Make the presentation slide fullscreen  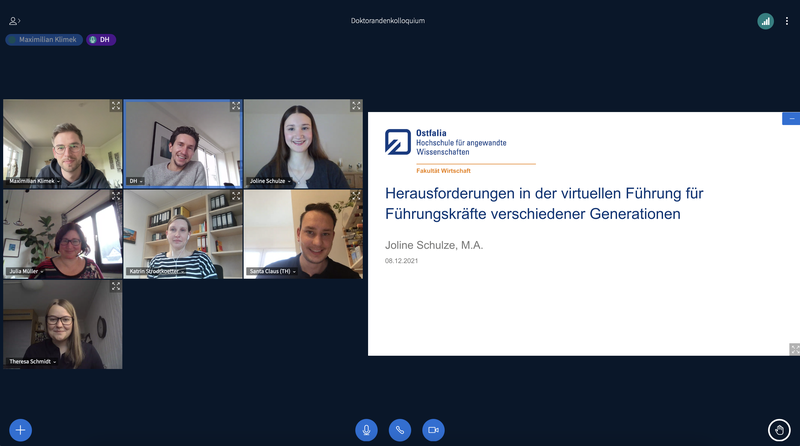(x=794, y=349)
